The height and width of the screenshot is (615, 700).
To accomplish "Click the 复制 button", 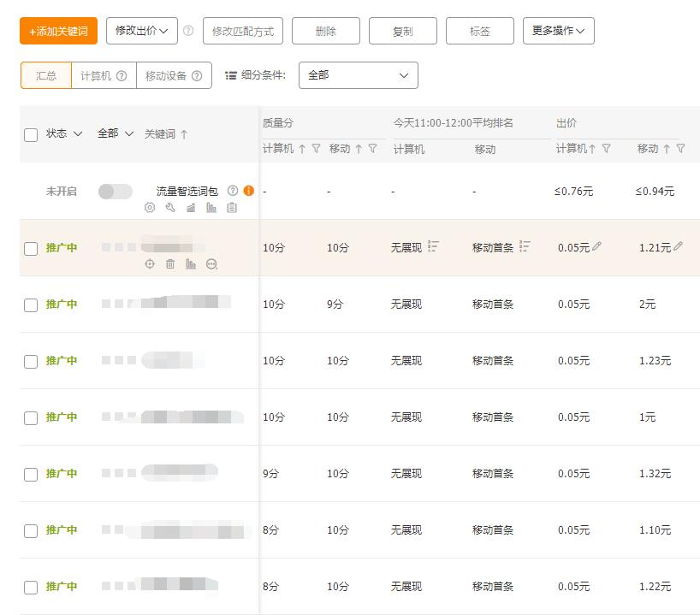I will (402, 30).
